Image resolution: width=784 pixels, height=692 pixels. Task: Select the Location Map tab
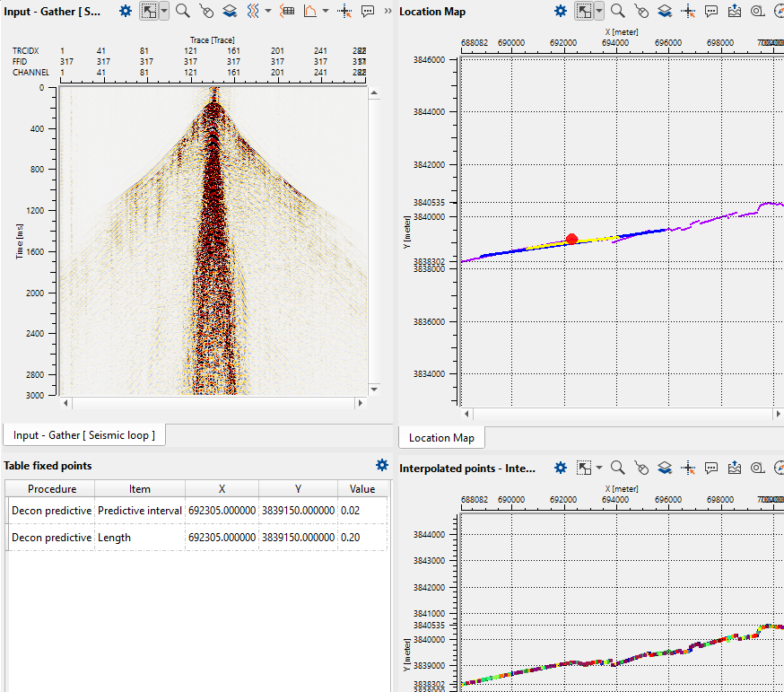tap(441, 437)
